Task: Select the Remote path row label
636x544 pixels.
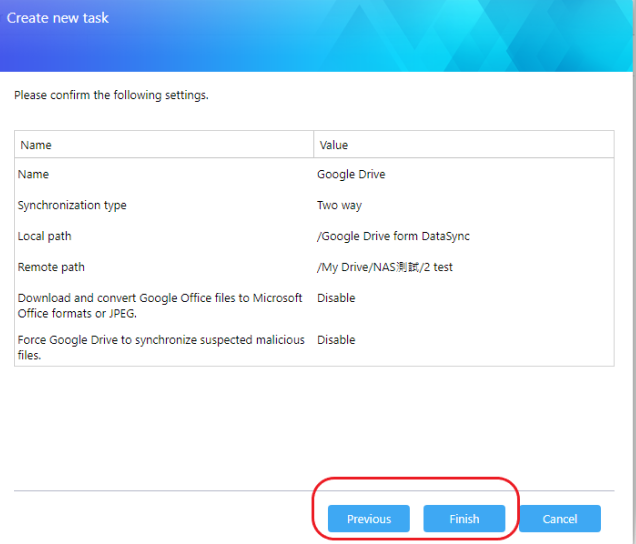Action: pos(51,267)
